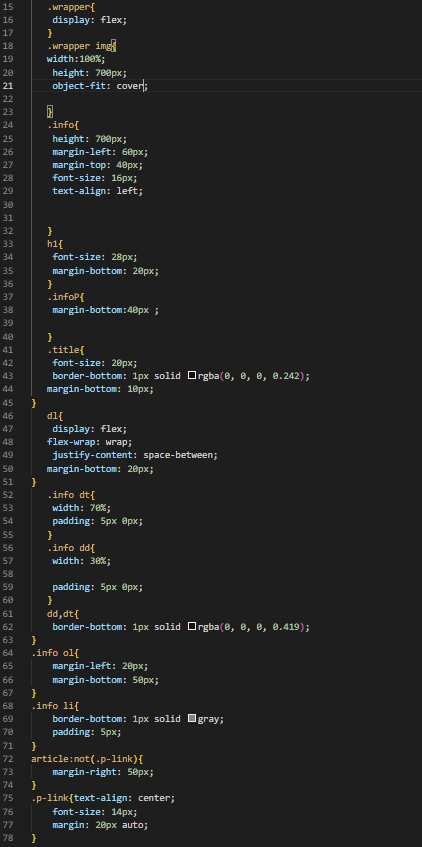The height and width of the screenshot is (847, 422).
Task: Click the .title selector text
Action: point(63,349)
